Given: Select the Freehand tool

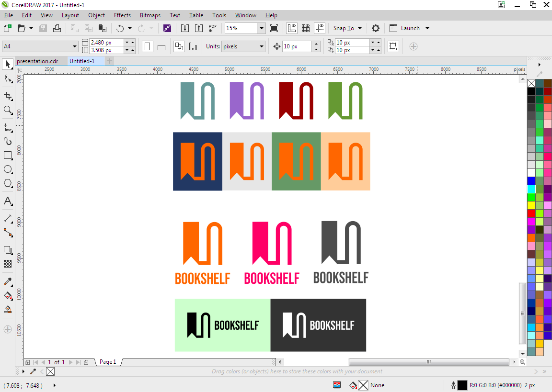Looking at the screenshot, I should click(8, 127).
